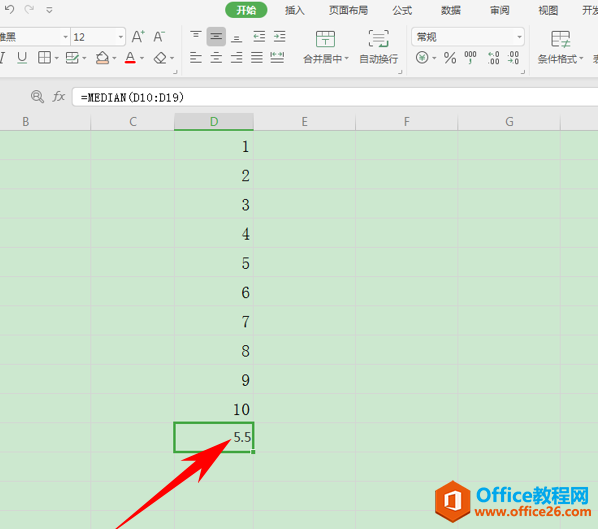
Task: Center text horizontally
Action: coord(216,58)
